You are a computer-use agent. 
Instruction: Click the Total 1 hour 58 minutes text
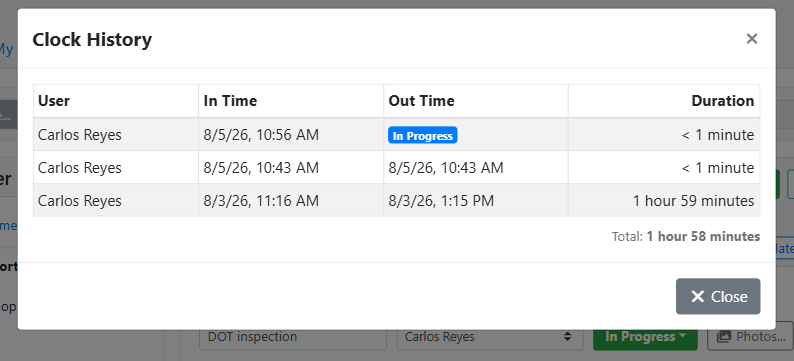pos(686,236)
